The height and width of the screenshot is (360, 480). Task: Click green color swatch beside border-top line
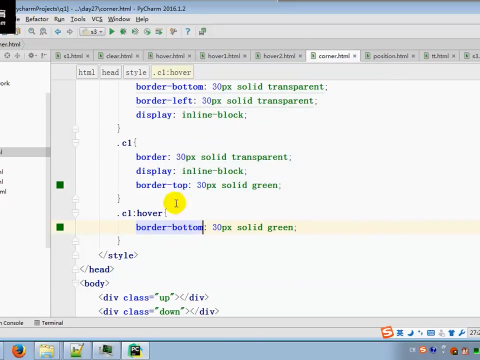tap(60, 185)
